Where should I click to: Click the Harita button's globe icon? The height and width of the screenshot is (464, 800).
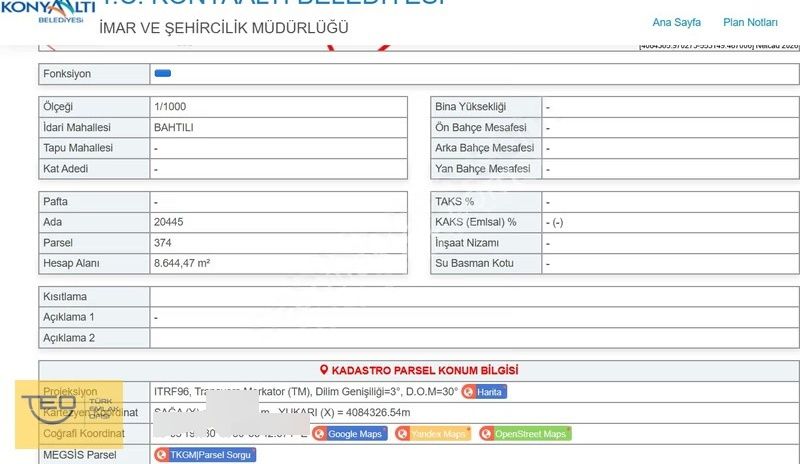(468, 392)
